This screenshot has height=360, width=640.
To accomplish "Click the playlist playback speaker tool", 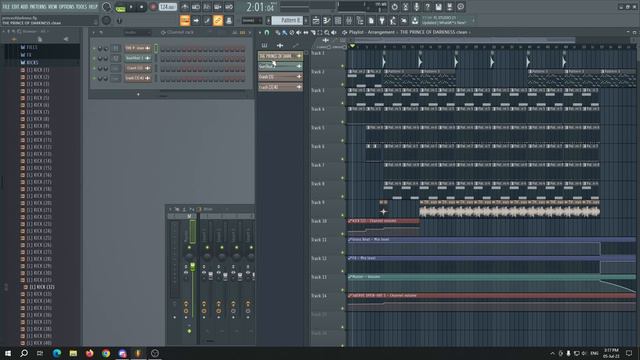I will click(334, 32).
